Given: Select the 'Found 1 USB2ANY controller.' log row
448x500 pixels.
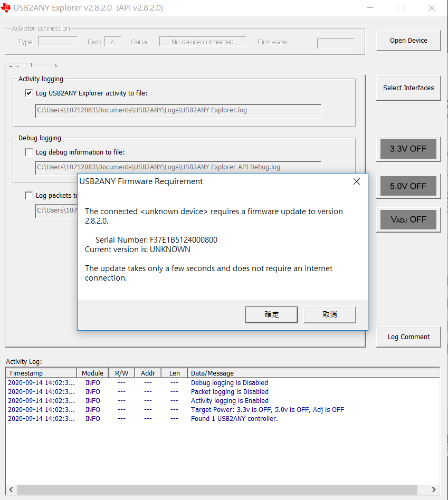Looking at the screenshot, I should [x=222, y=418].
